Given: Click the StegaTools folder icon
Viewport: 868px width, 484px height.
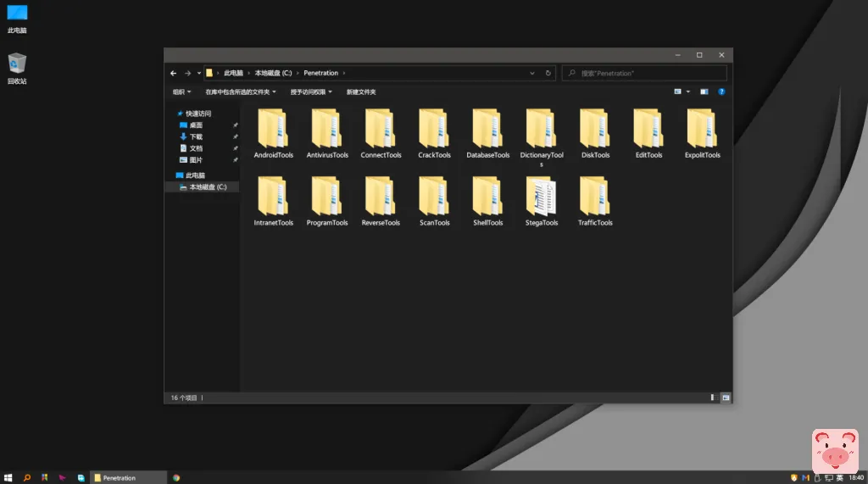Looking at the screenshot, I should [542, 197].
